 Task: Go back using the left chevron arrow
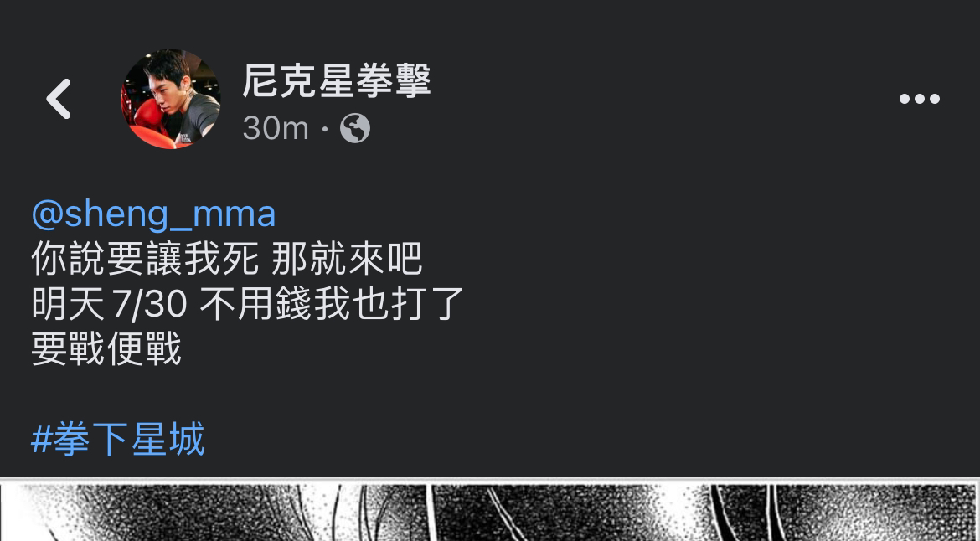pyautogui.click(x=58, y=99)
